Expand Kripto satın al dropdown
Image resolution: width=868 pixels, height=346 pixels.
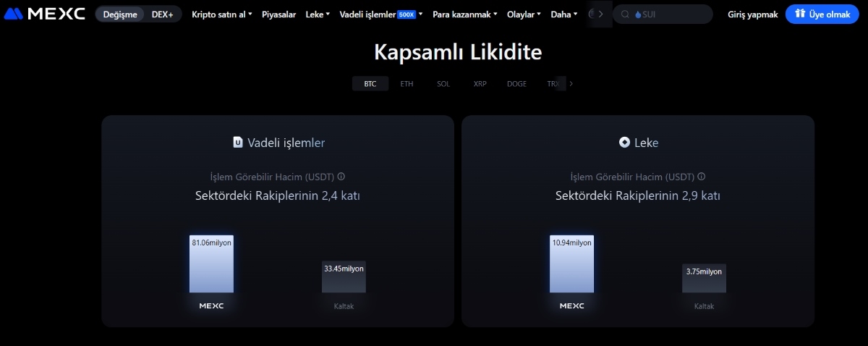click(221, 14)
